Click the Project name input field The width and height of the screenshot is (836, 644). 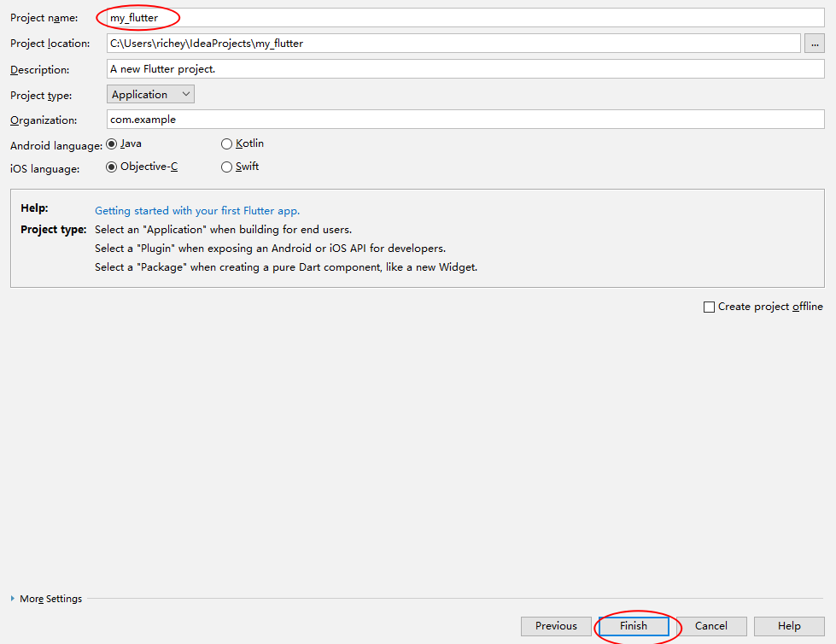point(465,18)
